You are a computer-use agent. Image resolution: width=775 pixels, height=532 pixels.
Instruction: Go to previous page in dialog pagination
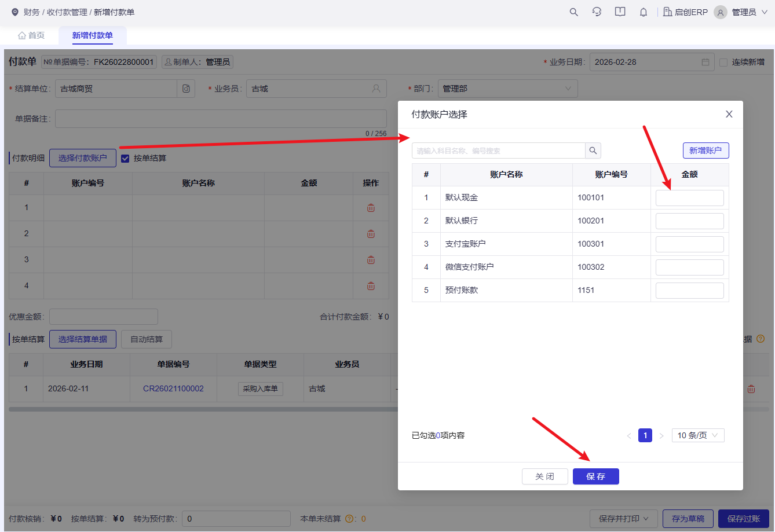tap(629, 435)
